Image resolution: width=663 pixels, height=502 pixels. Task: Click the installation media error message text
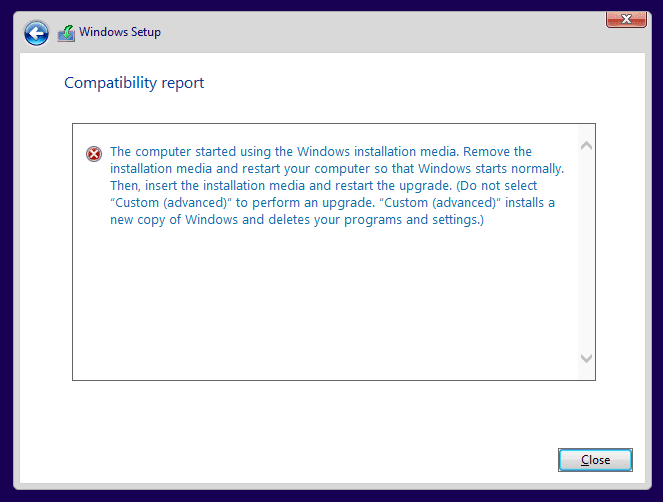pos(337,186)
